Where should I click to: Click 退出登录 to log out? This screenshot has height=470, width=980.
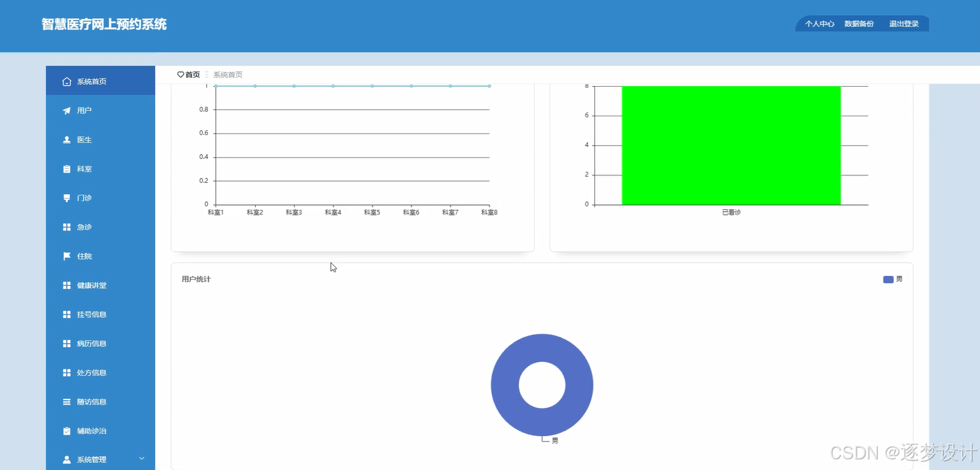pyautogui.click(x=904, y=24)
